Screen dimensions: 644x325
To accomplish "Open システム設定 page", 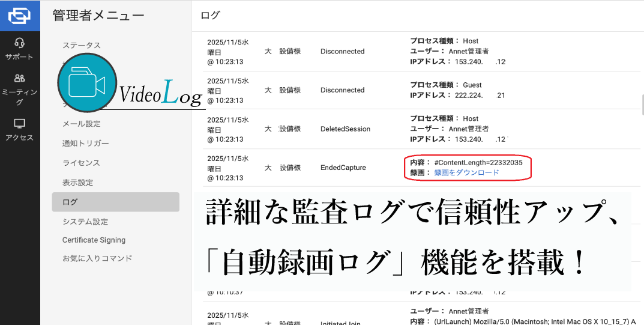I will point(85,222).
